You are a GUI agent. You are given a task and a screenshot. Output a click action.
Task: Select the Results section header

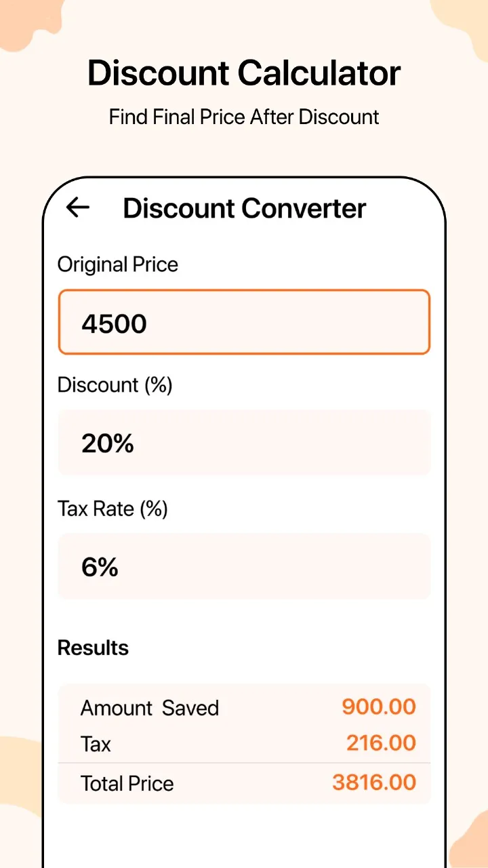point(93,648)
